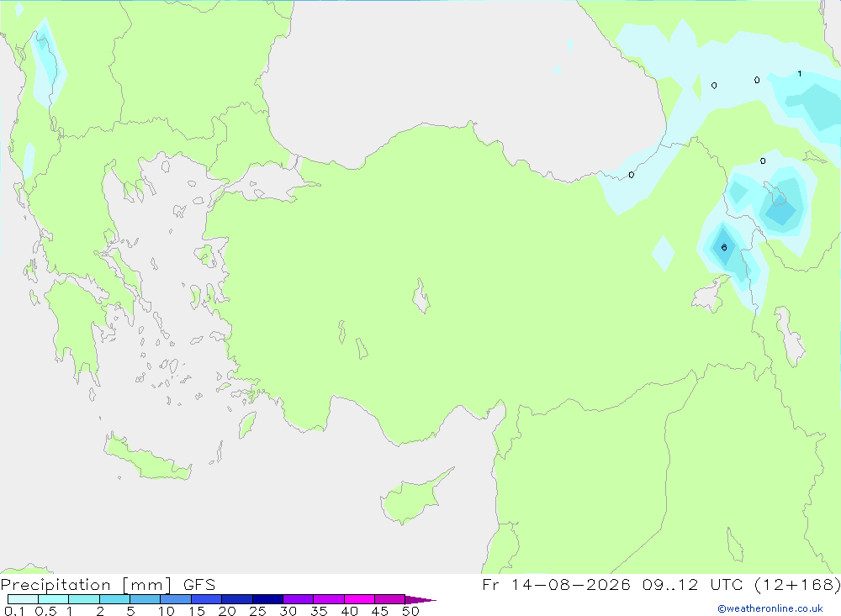Click the '10' legend scale label
Image resolution: width=841 pixels, height=616 pixels.
(x=166, y=611)
